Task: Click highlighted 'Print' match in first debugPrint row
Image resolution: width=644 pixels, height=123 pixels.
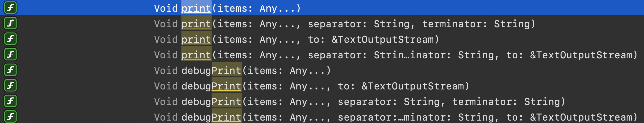Action: (226, 70)
